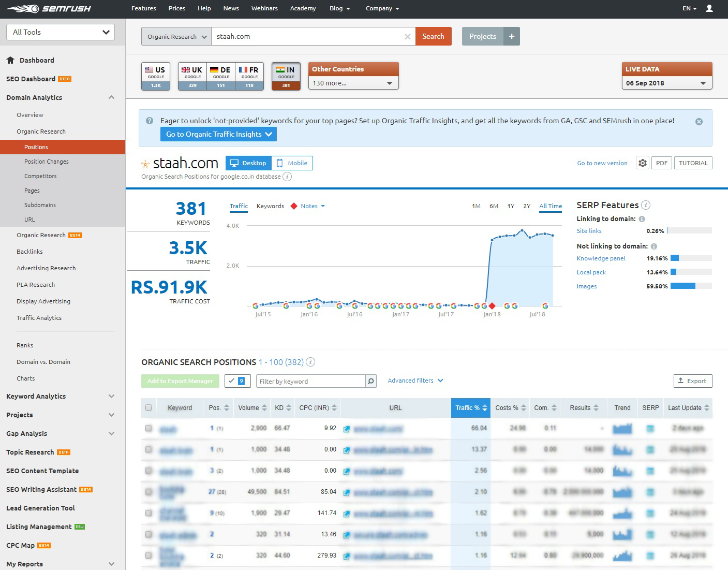Image resolution: width=728 pixels, height=570 pixels.
Task: Click the PDF button
Action: pos(661,163)
